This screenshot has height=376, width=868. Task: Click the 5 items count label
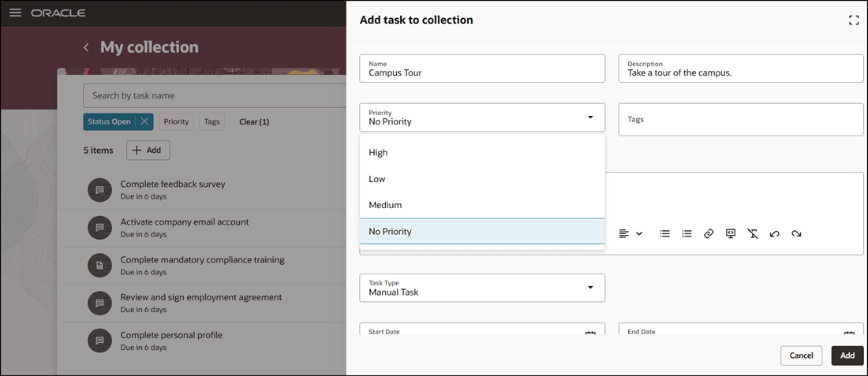click(99, 151)
